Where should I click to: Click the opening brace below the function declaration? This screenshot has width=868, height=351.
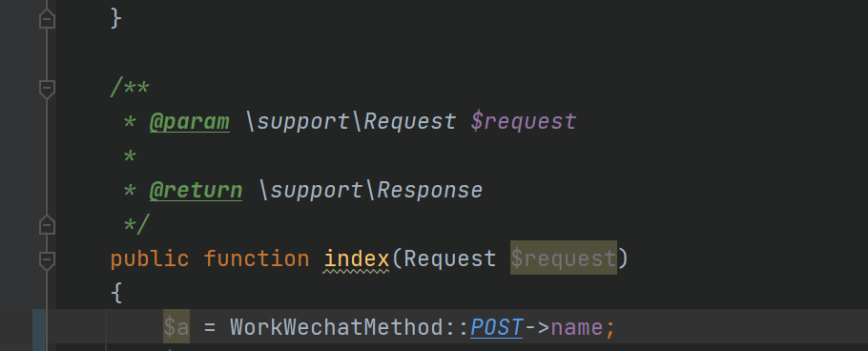(116, 294)
